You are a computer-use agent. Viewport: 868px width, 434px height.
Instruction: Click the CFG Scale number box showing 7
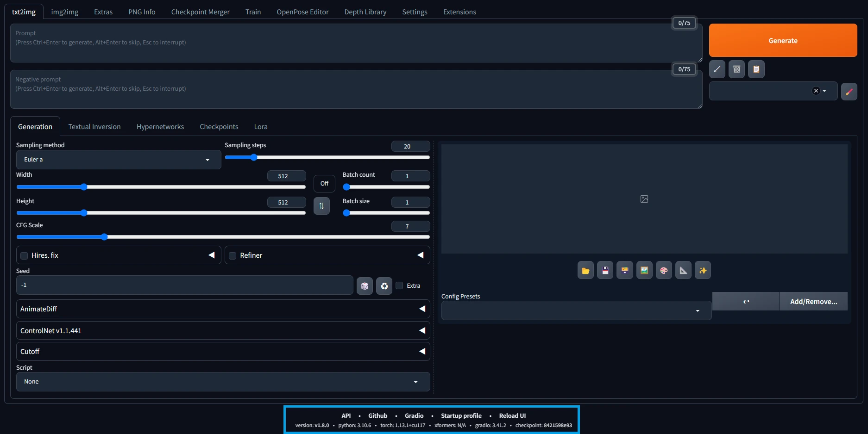click(410, 226)
